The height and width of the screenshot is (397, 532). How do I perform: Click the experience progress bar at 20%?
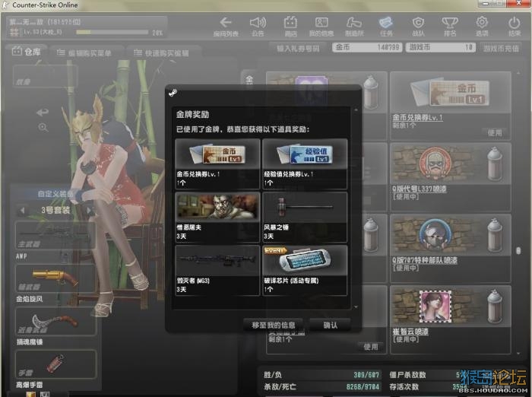(x=112, y=32)
